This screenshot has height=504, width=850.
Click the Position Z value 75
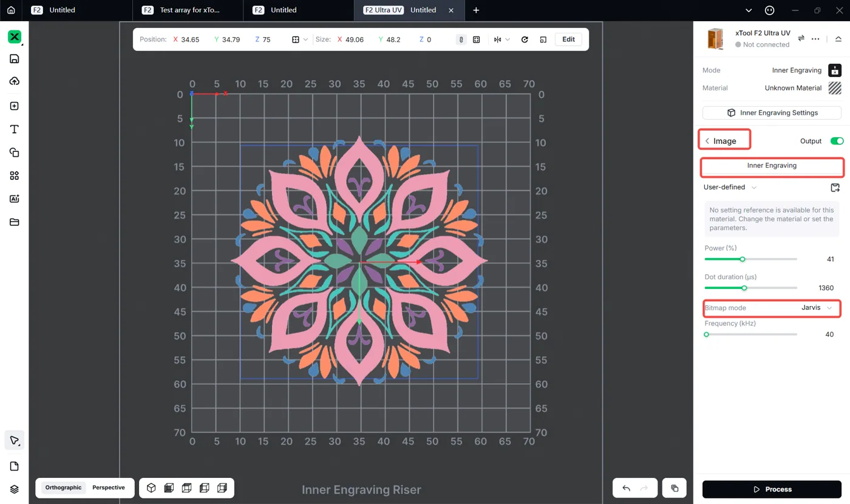pyautogui.click(x=267, y=39)
